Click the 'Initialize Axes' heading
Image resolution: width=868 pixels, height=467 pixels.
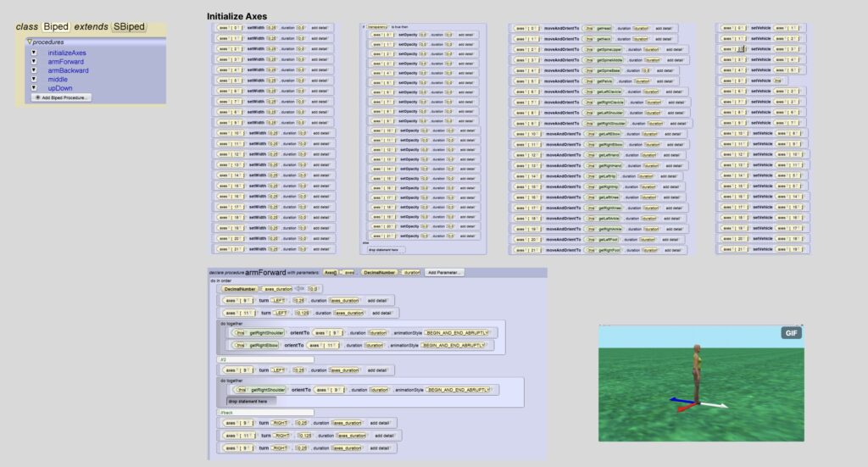(x=237, y=17)
